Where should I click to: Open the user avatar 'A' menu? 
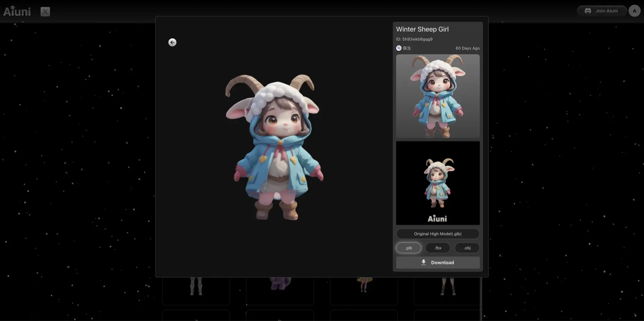click(x=634, y=11)
